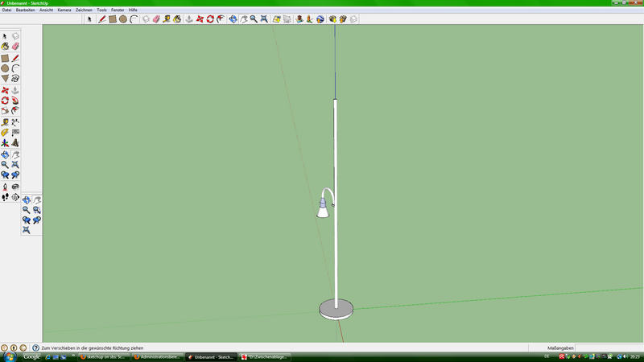The height and width of the screenshot is (362, 644).
Task: Open the Zeichnen menu
Action: 84,10
